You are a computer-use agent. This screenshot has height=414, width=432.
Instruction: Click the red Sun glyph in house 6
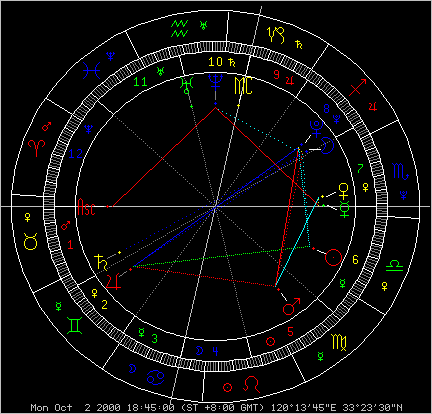(x=333, y=257)
